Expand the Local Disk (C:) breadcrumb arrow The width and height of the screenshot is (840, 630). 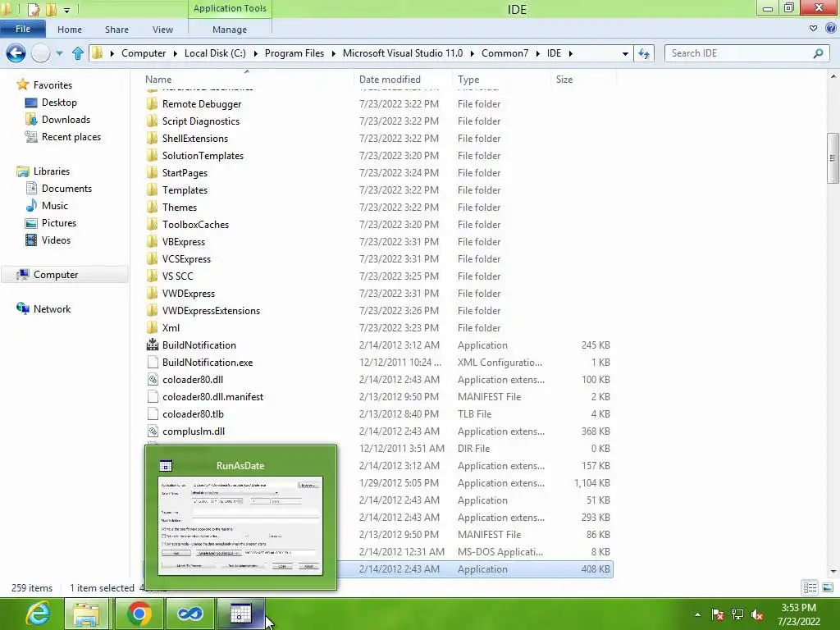(255, 53)
